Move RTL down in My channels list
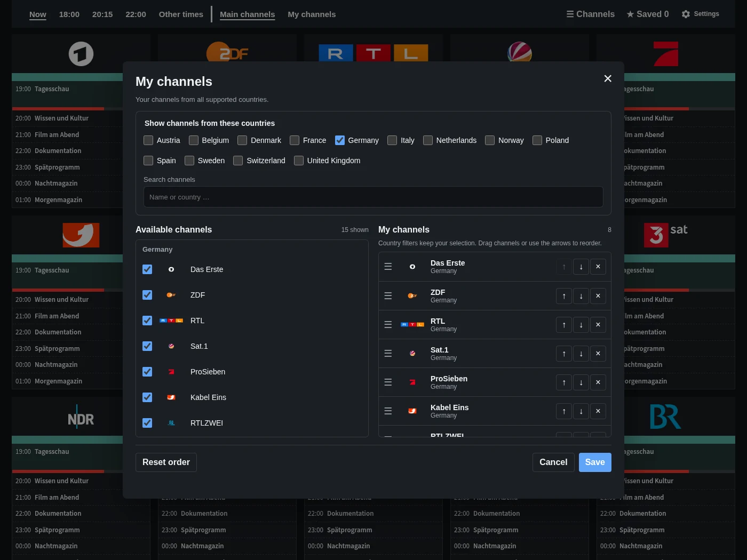Image resolution: width=747 pixels, height=560 pixels. tap(581, 325)
